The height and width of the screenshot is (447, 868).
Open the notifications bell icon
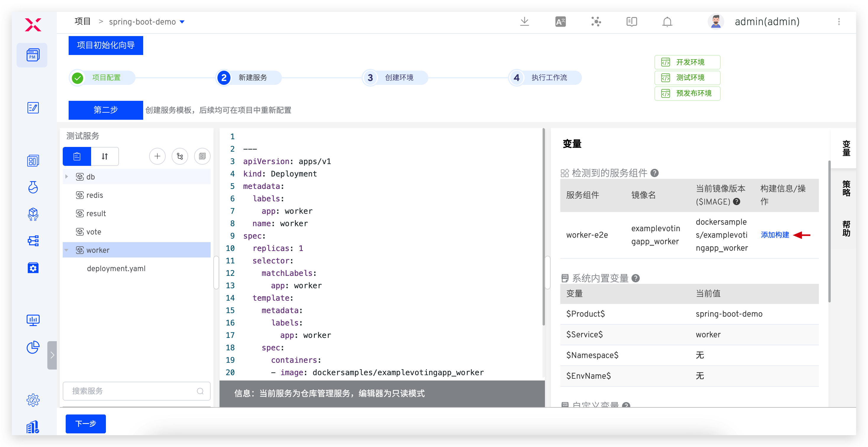[667, 22]
